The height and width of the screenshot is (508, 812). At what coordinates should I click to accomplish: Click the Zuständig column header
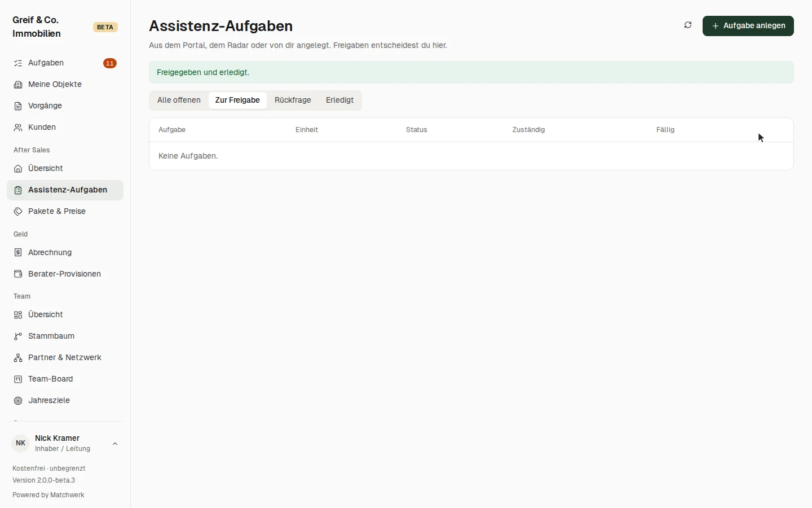pyautogui.click(x=528, y=130)
